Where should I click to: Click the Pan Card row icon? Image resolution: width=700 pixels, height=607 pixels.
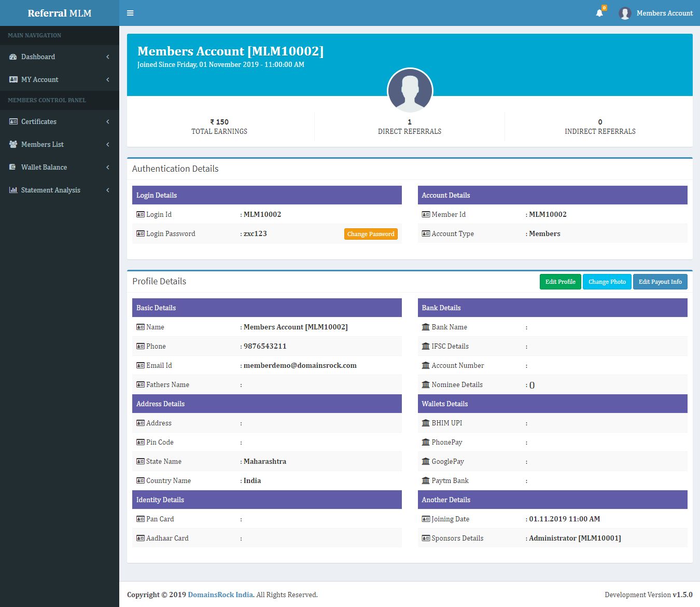(141, 519)
